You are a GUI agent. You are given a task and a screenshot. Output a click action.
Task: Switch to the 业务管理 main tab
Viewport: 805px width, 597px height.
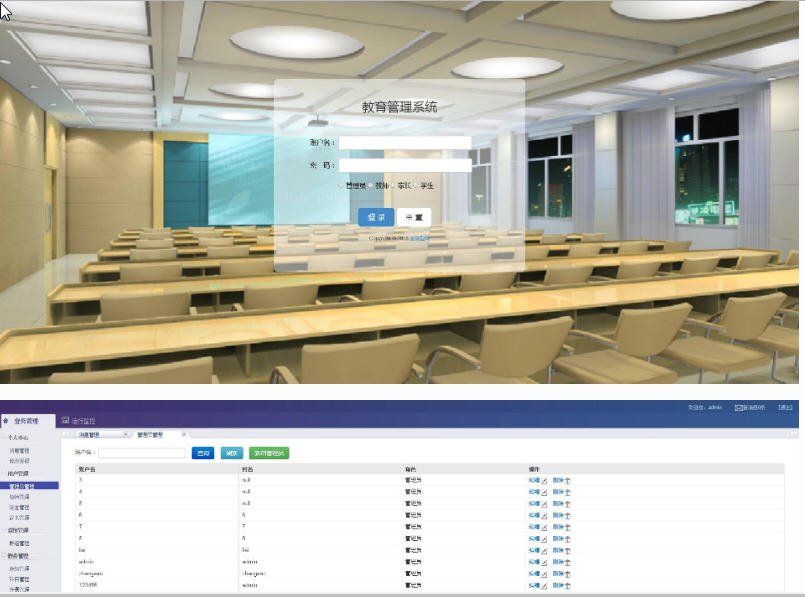(27, 421)
